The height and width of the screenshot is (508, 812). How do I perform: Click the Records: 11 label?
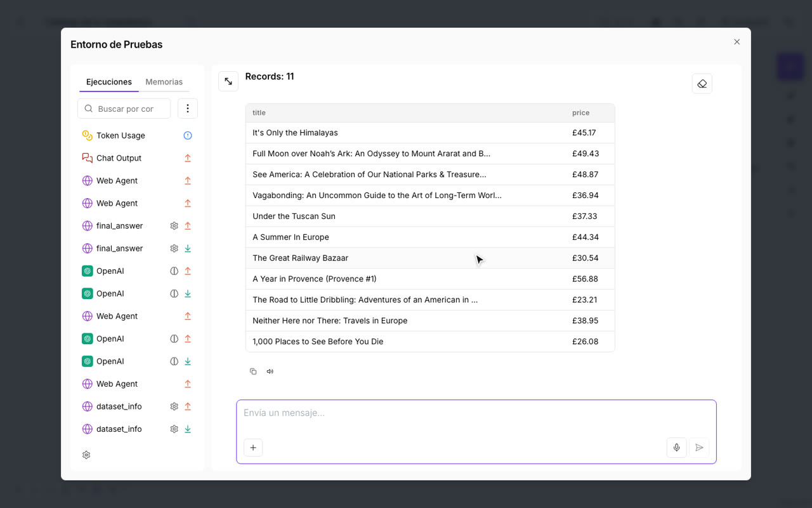click(270, 76)
